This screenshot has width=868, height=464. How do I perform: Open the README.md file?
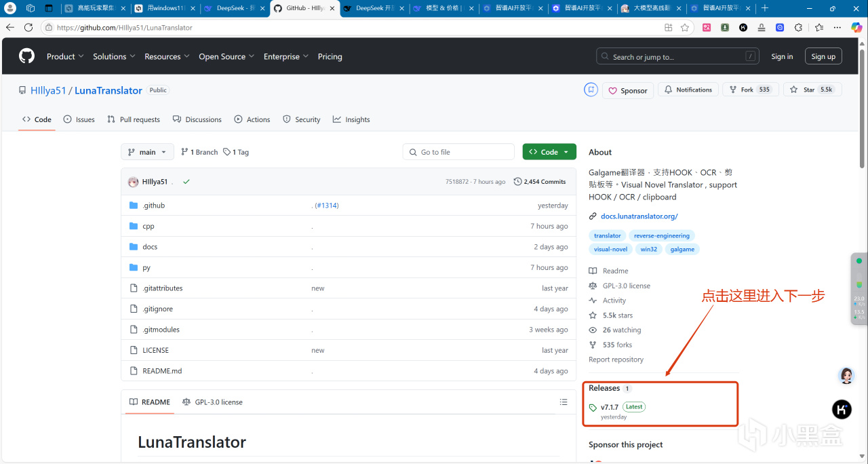point(162,371)
